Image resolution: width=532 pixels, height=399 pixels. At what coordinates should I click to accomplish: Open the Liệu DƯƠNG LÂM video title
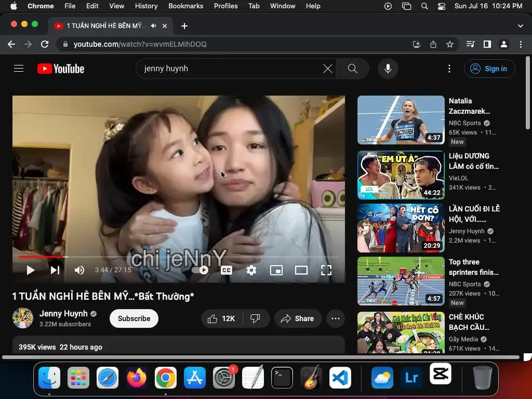point(474,161)
